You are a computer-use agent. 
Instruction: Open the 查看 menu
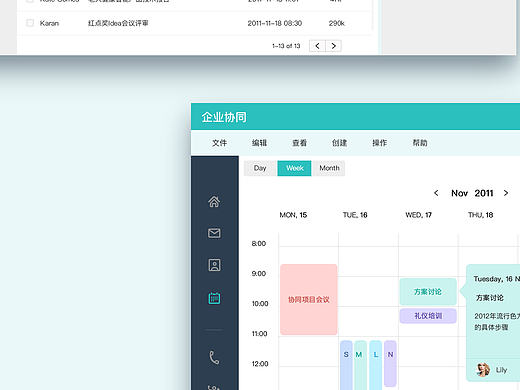(299, 143)
